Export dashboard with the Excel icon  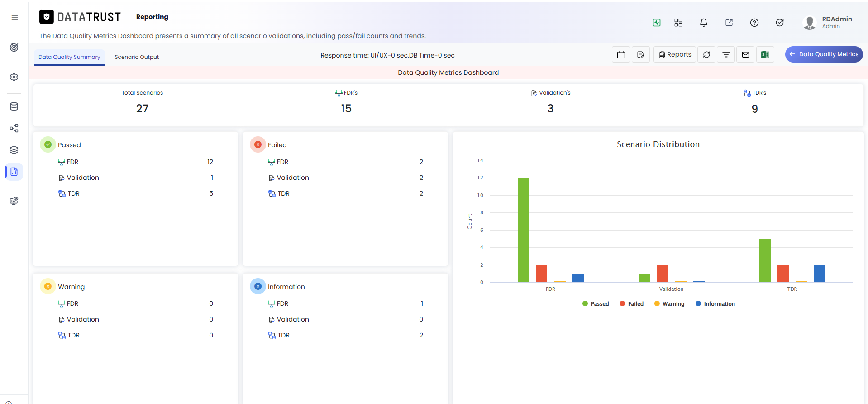(x=765, y=55)
